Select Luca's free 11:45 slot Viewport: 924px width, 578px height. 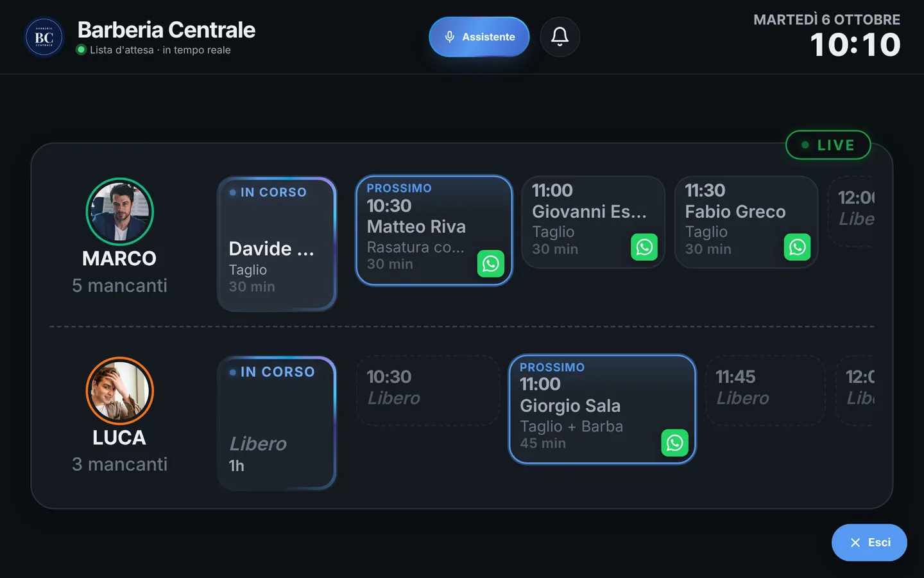tap(765, 390)
